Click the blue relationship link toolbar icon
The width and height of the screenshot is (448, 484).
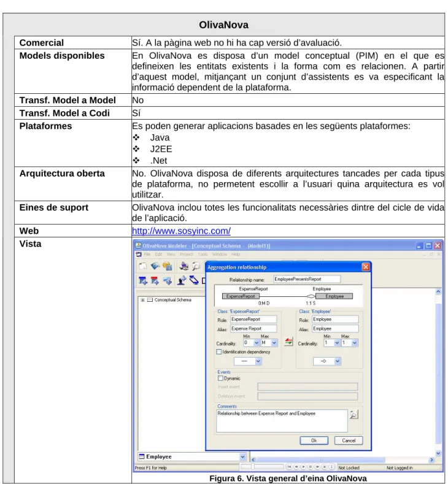pos(194,280)
